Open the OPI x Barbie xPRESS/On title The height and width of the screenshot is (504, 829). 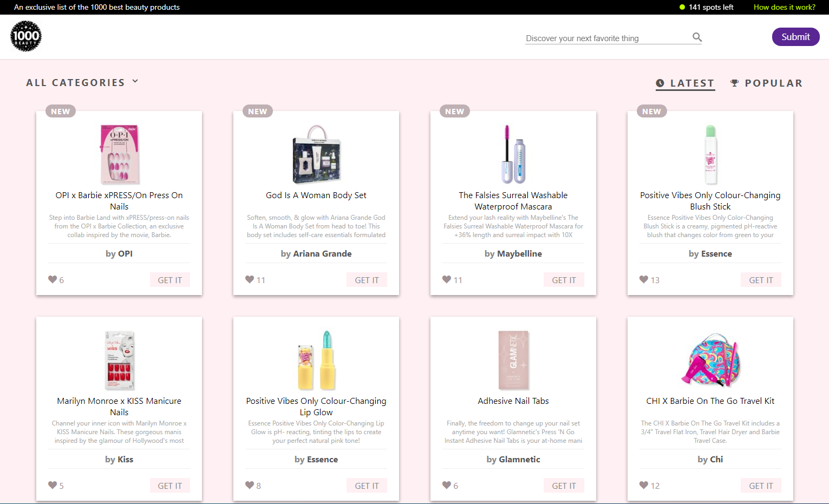[x=119, y=201]
